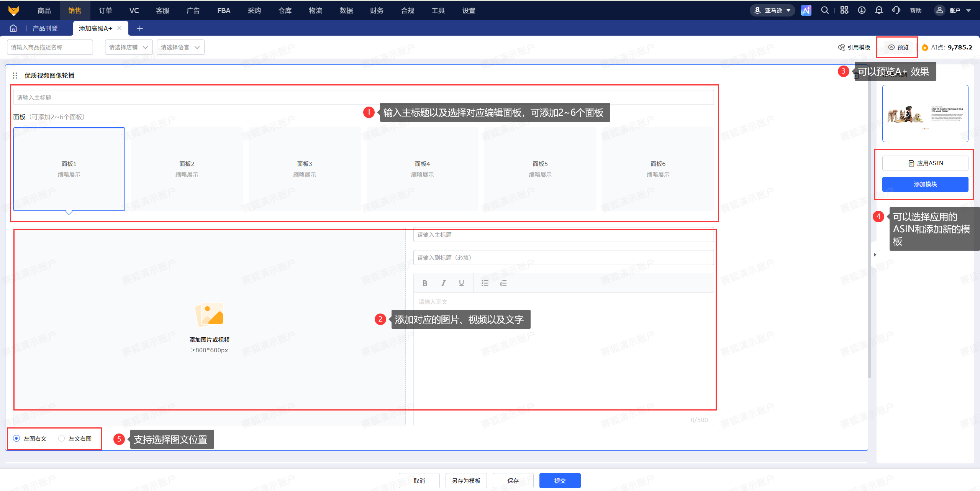Open the apps grid icon
Viewport: 980px width, 491px height.
[844, 10]
